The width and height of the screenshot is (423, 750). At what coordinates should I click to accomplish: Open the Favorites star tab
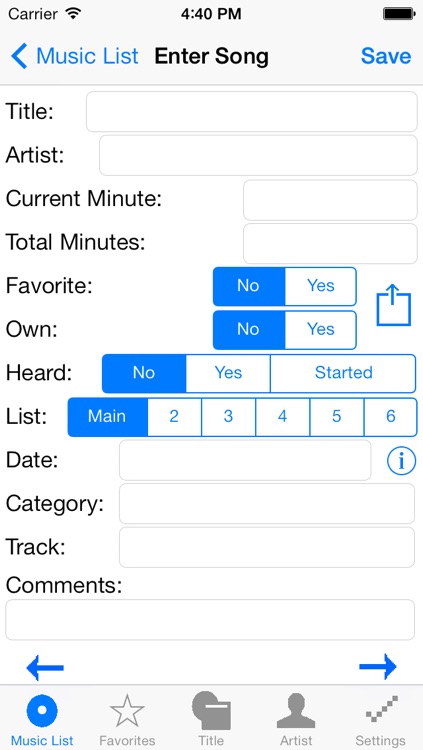coord(127,720)
